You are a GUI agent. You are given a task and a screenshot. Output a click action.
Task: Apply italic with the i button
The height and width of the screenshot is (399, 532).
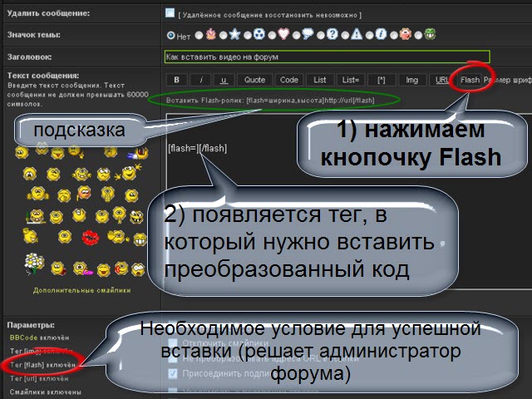coord(201,80)
